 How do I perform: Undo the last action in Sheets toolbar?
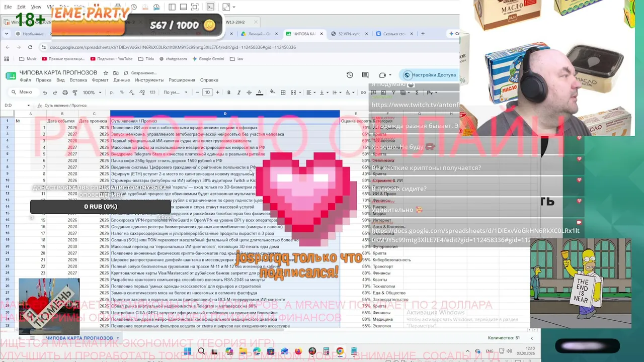[x=45, y=93]
